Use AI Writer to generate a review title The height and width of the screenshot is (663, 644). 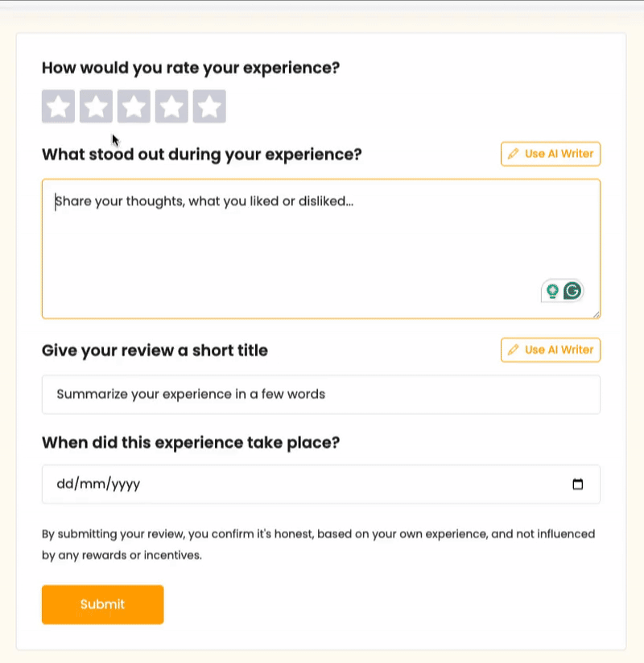tap(550, 350)
